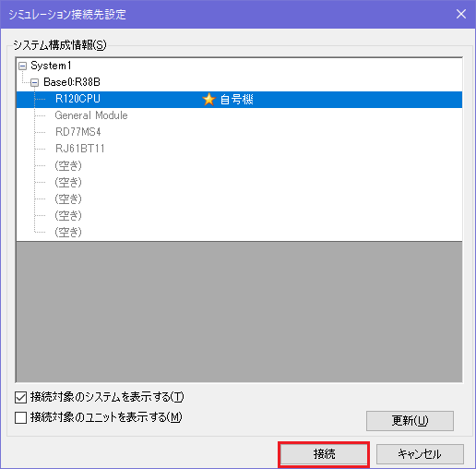This screenshot has width=476, height=469.
Task: Select the R120CPU tree row
Action: 239,100
